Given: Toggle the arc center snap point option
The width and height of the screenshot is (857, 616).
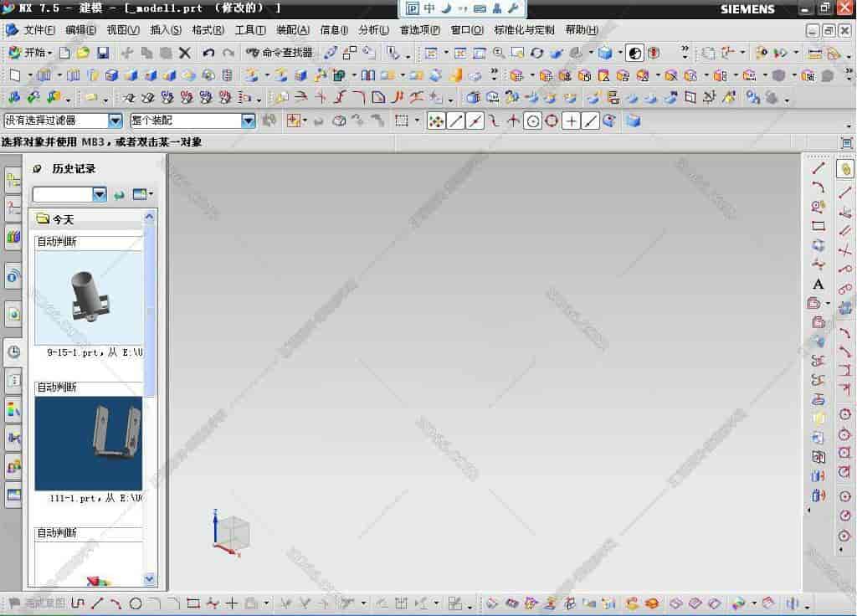Looking at the screenshot, I should (533, 121).
